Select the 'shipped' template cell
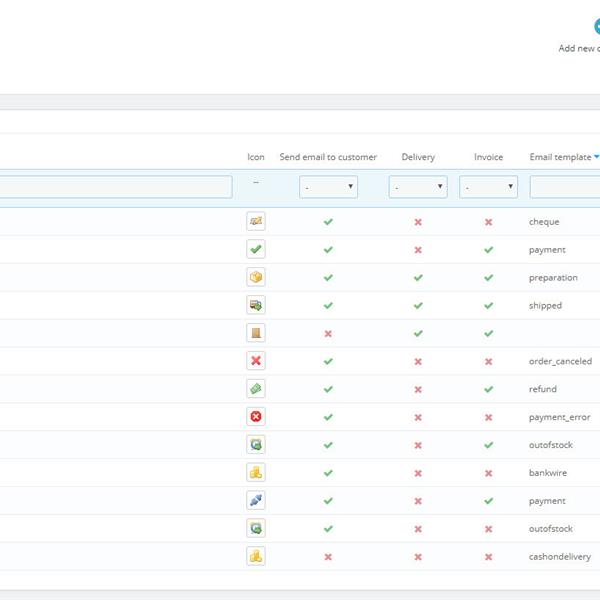 (545, 305)
